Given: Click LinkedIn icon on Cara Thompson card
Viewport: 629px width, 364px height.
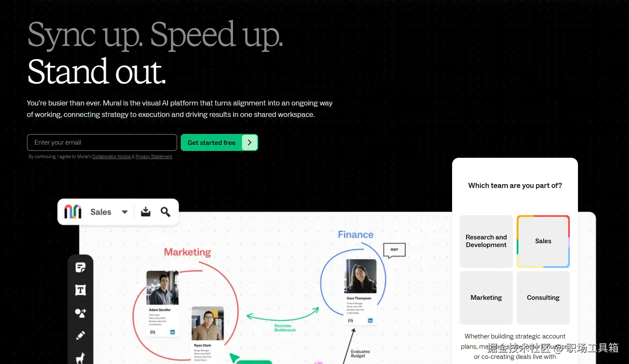Looking at the screenshot, I should (x=370, y=321).
